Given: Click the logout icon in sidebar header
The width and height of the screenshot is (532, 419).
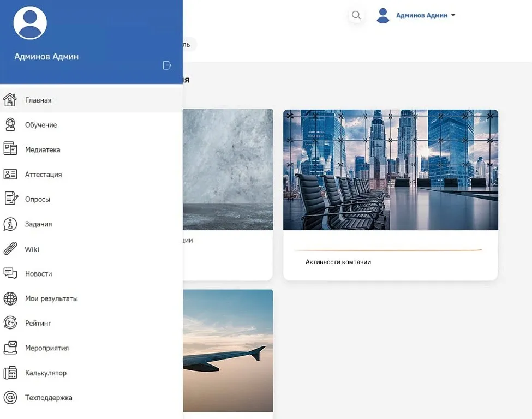Looking at the screenshot, I should pos(167,65).
